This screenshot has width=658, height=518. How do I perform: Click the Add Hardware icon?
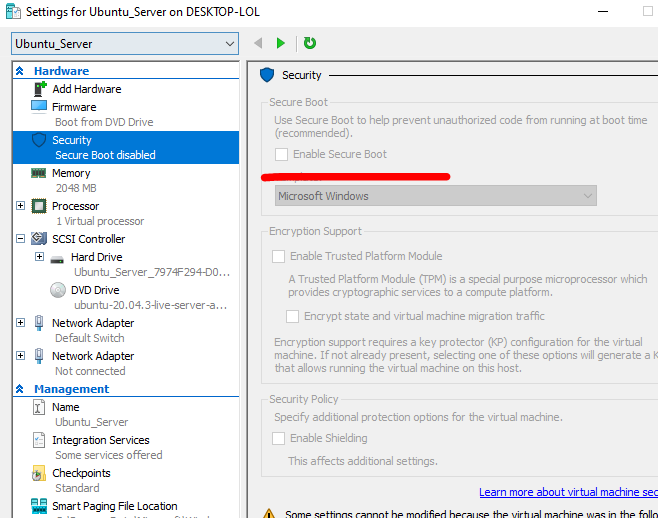(39, 89)
